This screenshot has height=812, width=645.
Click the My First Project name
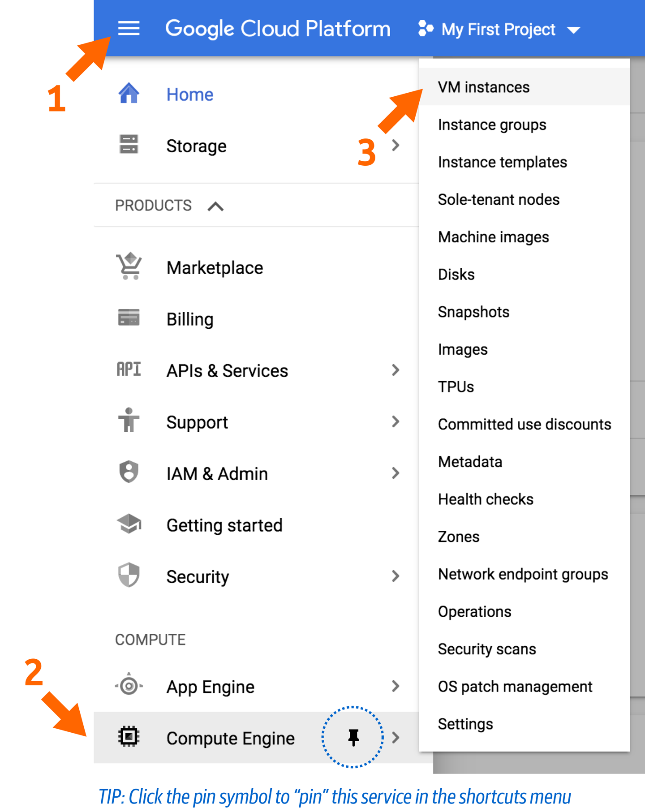coord(498,30)
